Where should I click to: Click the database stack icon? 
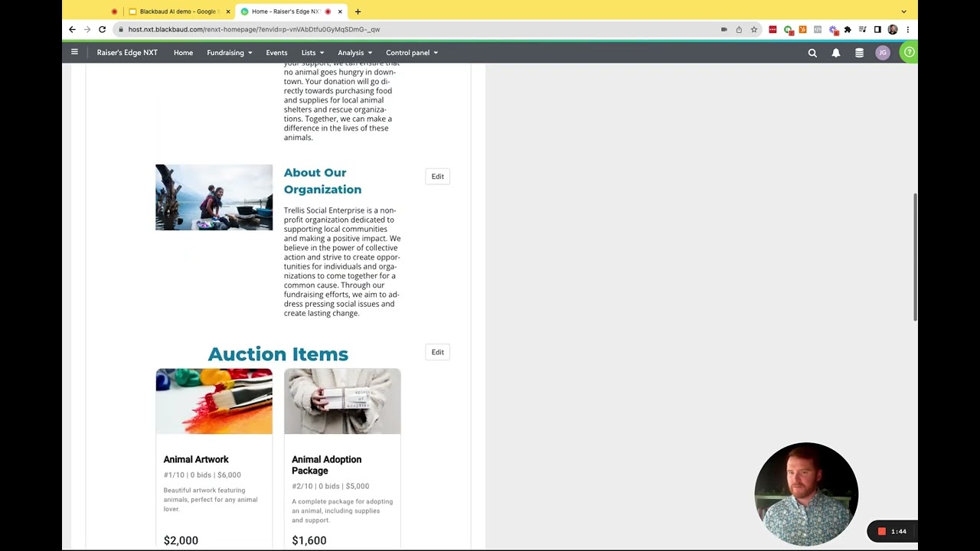(859, 53)
